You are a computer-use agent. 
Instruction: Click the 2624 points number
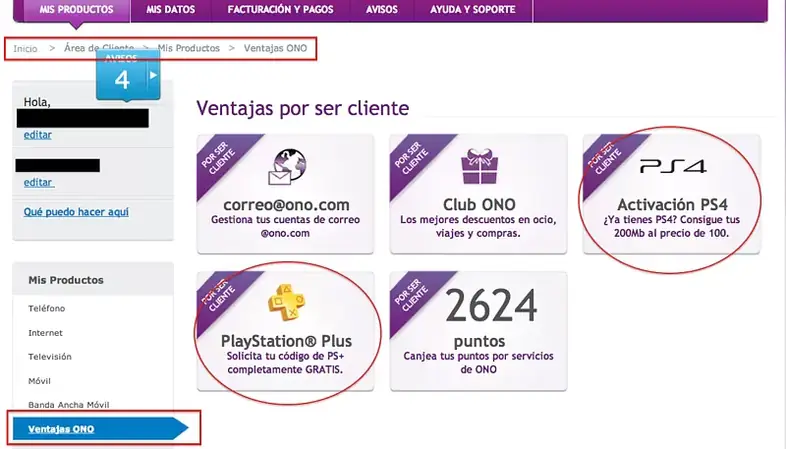point(491,306)
